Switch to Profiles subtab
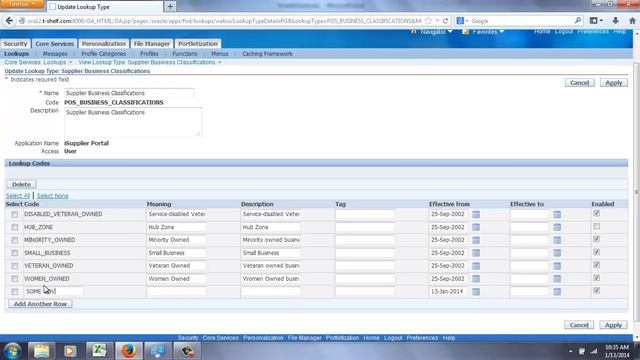 [x=149, y=53]
